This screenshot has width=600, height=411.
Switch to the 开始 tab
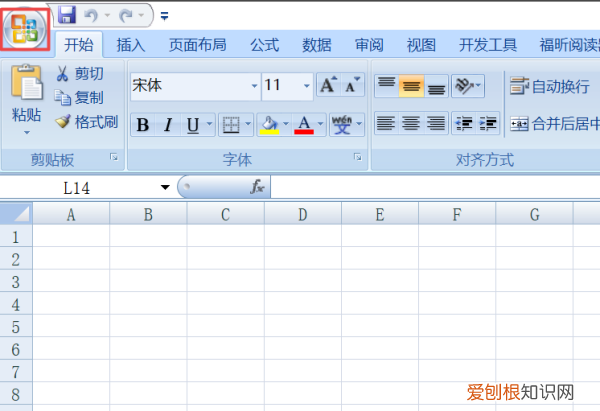(79, 45)
